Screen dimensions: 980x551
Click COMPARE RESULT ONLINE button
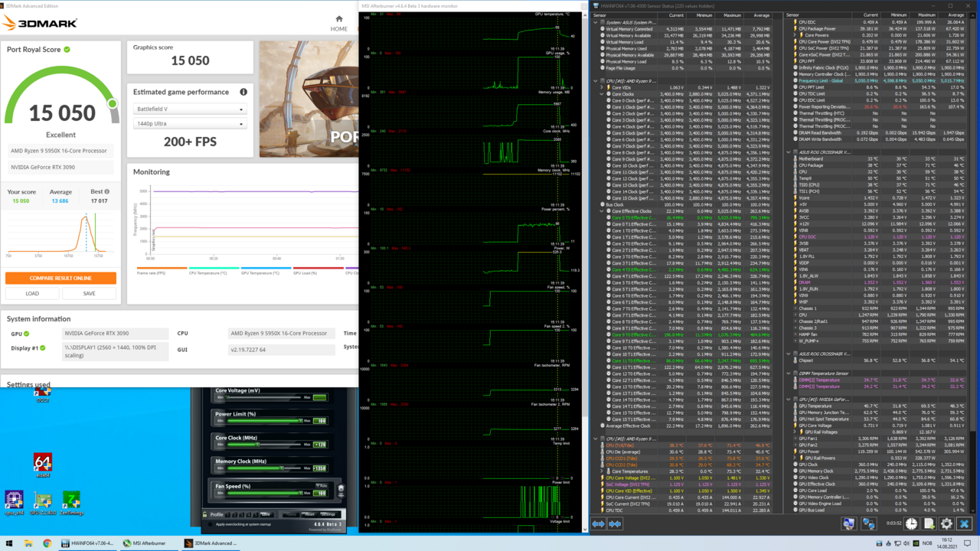click(60, 279)
